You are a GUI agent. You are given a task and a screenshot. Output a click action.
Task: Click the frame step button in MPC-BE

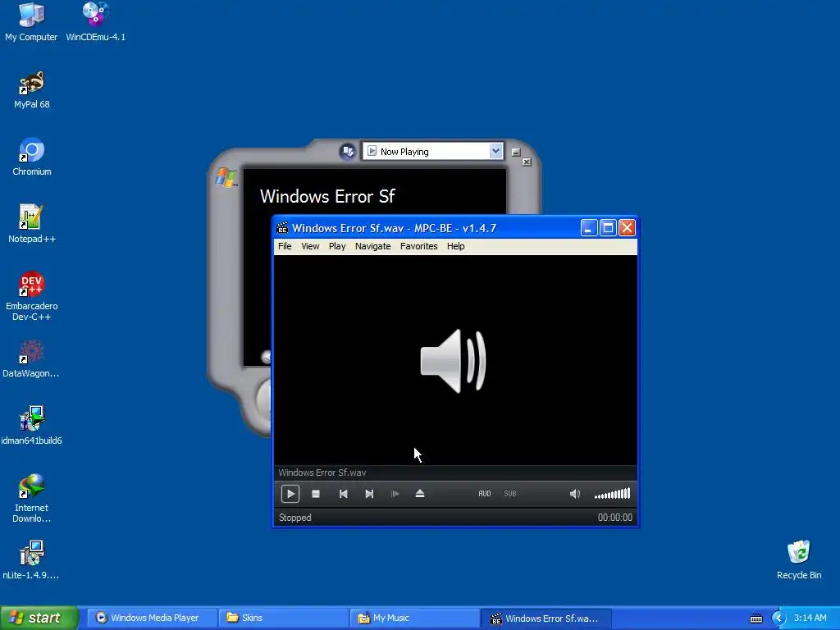395,494
